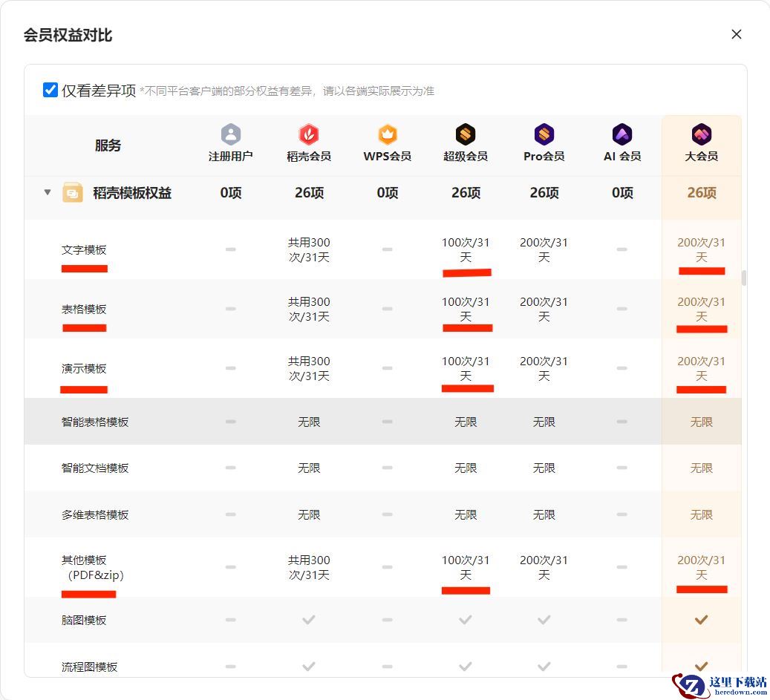The image size is (770, 700).
Task: Click 大会员 200次/31天 in 演示模板 row
Action: (701, 369)
